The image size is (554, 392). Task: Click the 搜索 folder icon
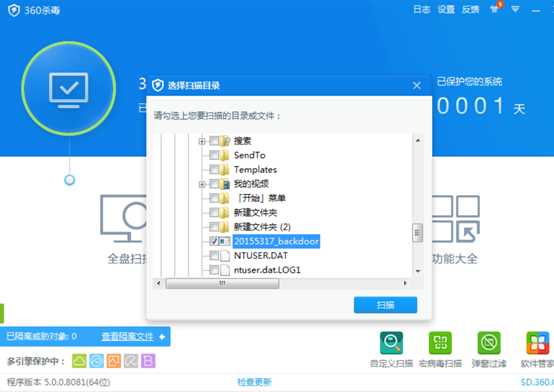(x=225, y=141)
